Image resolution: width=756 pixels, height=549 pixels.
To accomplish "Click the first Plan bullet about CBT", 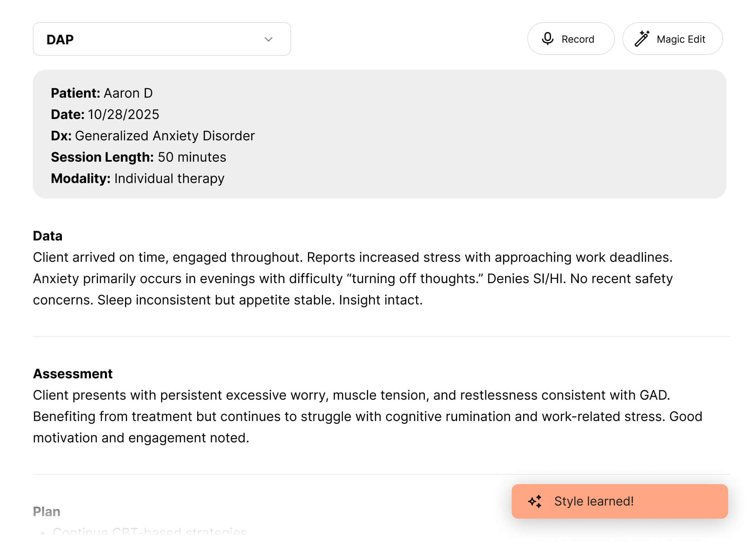I will [150, 532].
